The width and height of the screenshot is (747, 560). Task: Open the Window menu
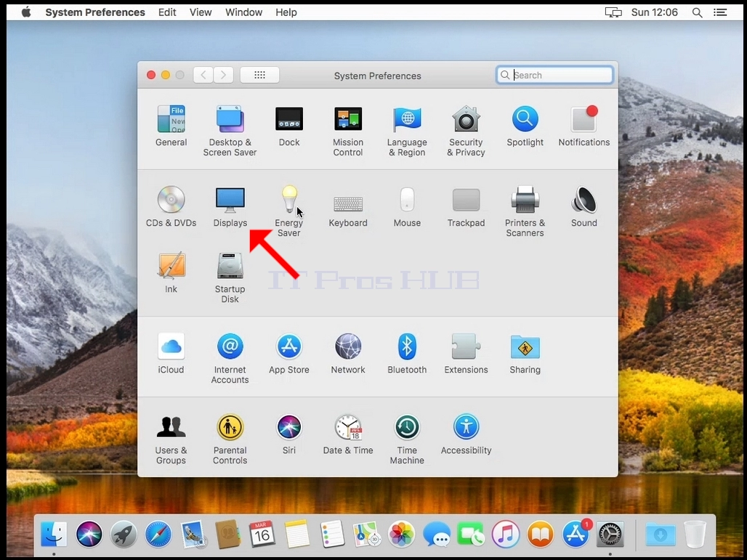[x=244, y=12]
